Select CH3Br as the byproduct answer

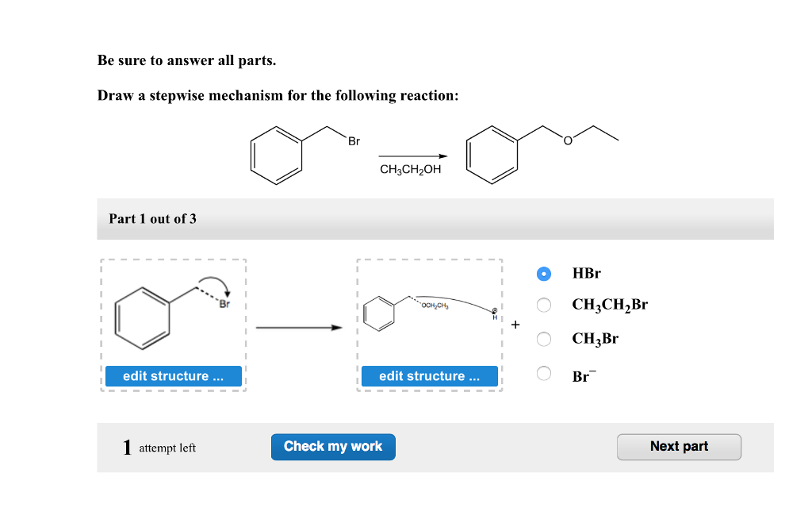(x=543, y=339)
